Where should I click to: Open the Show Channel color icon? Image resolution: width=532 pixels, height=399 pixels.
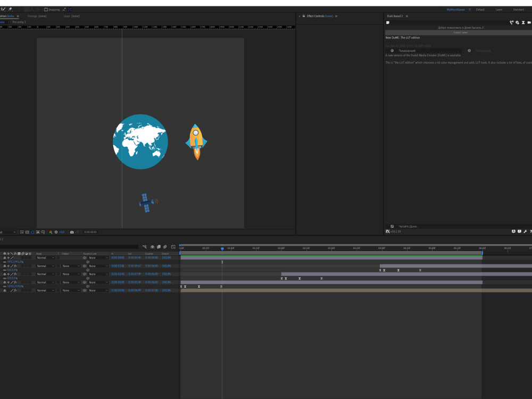click(51, 232)
